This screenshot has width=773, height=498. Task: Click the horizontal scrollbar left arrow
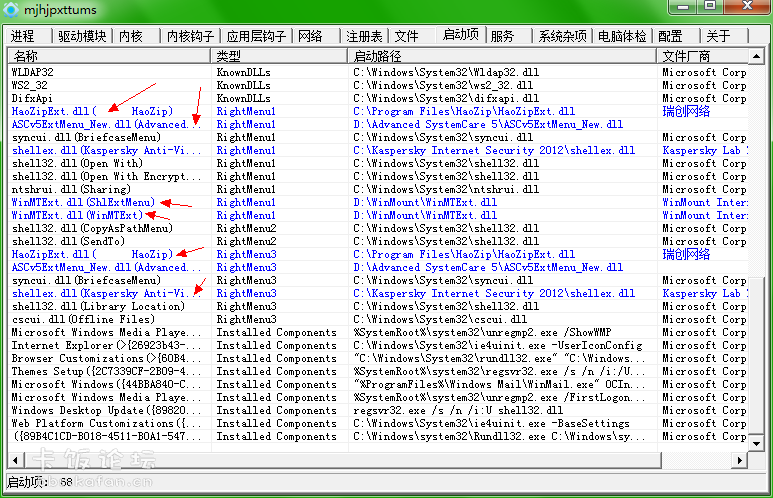[15, 460]
